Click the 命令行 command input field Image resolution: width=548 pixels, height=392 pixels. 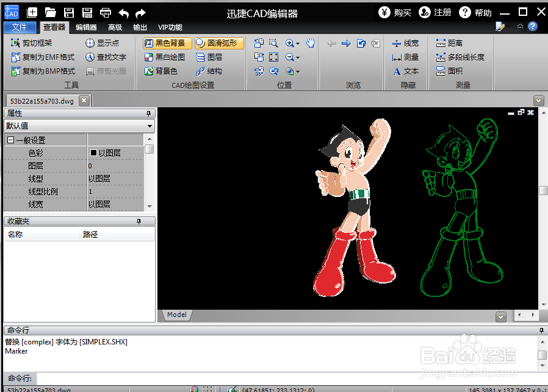coord(292,379)
